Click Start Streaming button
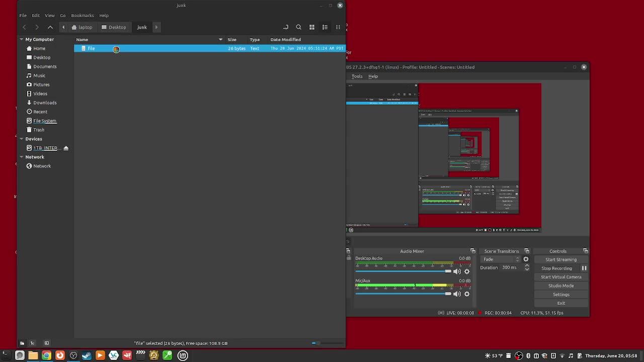This screenshot has height=362, width=644. 561,259
